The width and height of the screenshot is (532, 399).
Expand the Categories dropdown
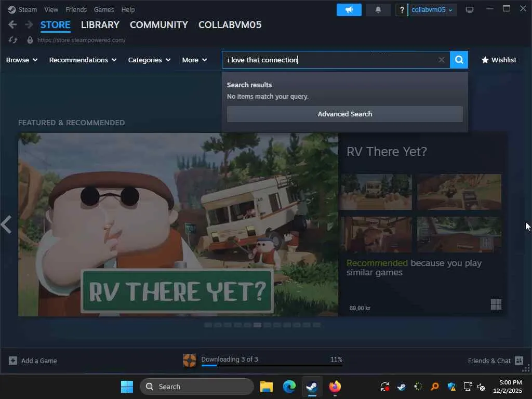point(149,60)
